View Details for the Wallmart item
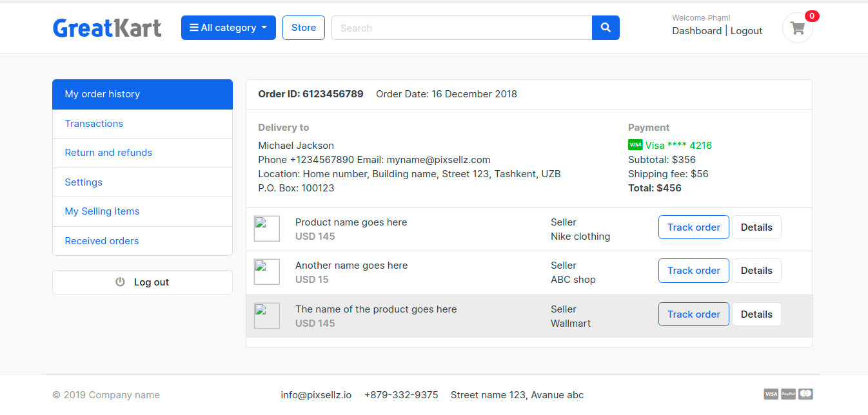The image size is (868, 415). (756, 314)
